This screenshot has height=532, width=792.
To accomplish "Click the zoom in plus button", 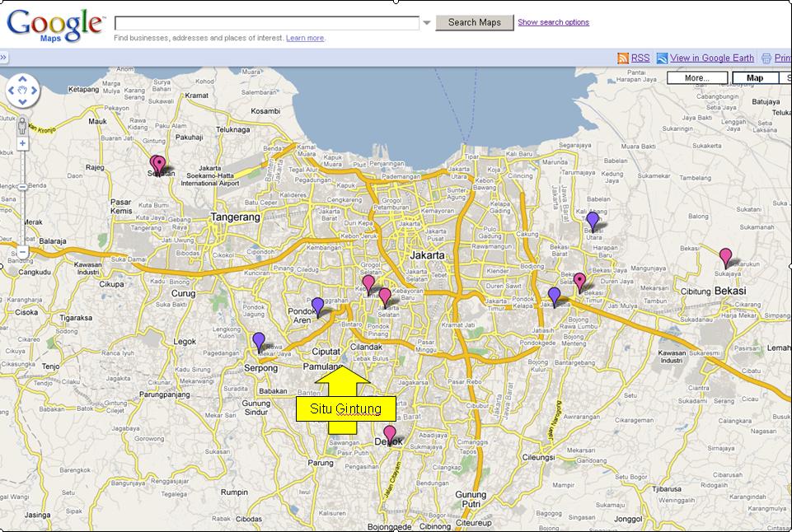I will (x=23, y=144).
